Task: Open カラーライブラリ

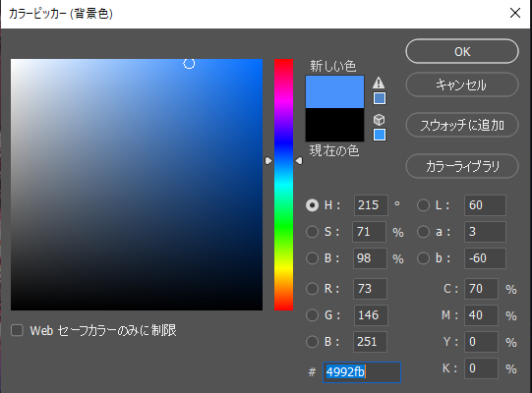Action: coord(462,166)
